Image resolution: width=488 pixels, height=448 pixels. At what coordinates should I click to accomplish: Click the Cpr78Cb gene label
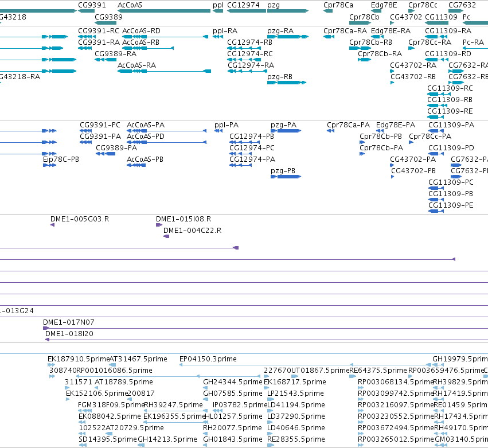coord(364,17)
